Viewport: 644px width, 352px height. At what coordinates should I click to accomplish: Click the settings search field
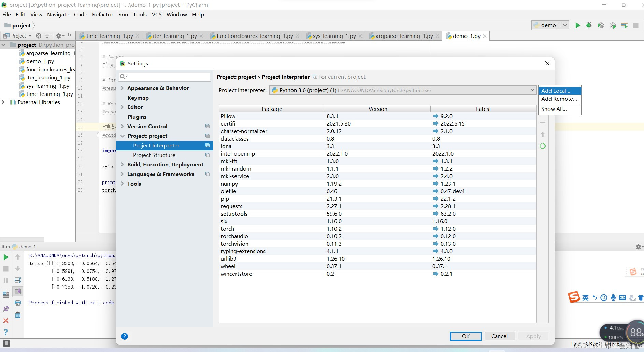tap(164, 77)
